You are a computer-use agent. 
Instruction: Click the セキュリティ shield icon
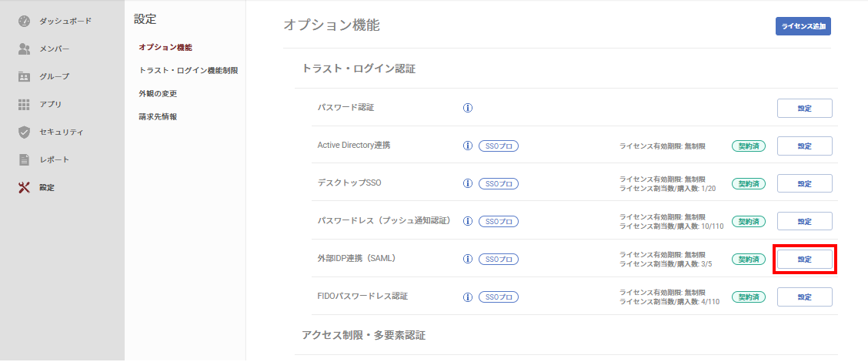point(24,132)
